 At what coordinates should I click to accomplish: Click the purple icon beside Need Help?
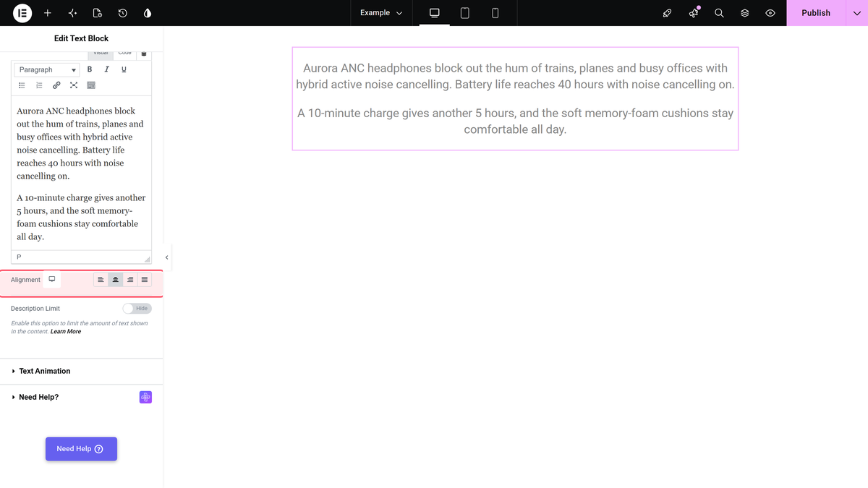pyautogui.click(x=145, y=397)
